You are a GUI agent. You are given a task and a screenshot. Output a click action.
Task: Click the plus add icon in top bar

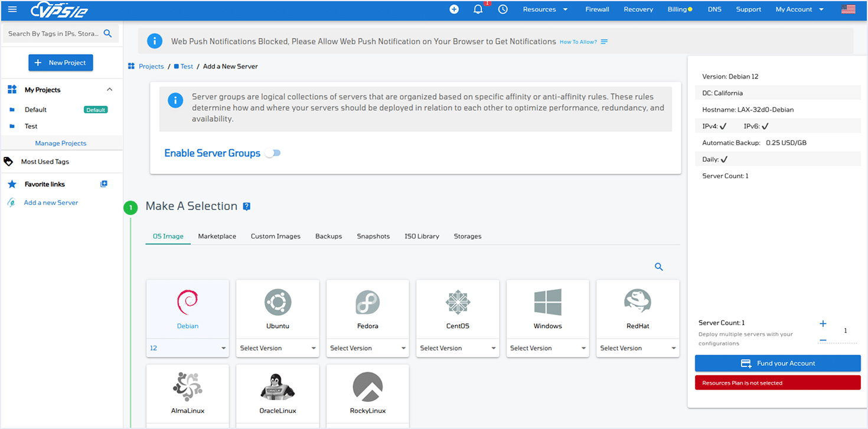pyautogui.click(x=454, y=9)
